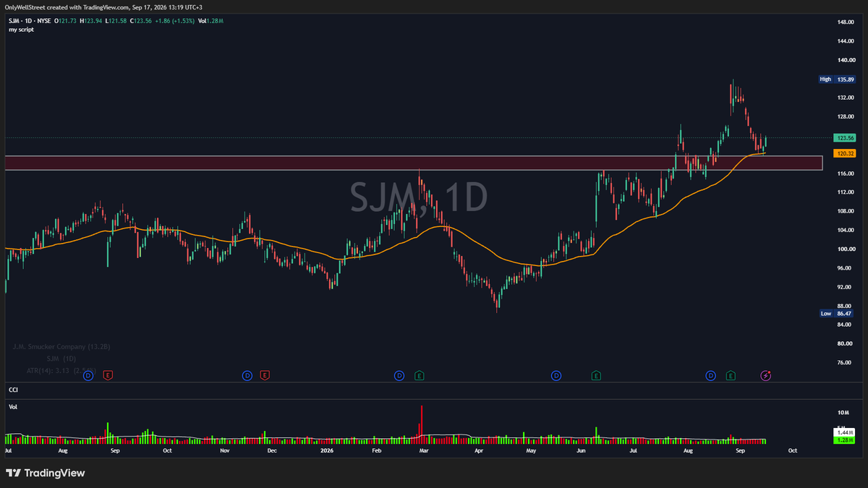The height and width of the screenshot is (488, 868).
Task: Click the 76.00 price axis label
Action: [845, 362]
